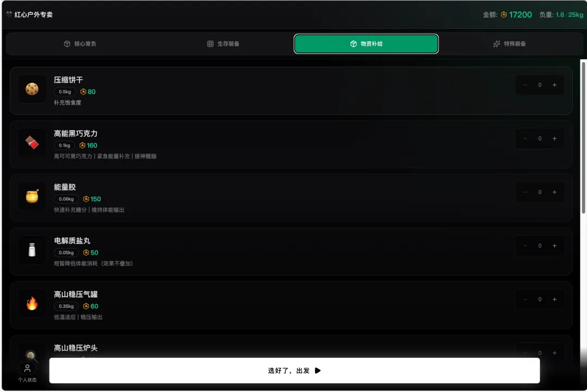
Task: Click the heart icon beside 红心户外专卖
Action: click(x=9, y=14)
